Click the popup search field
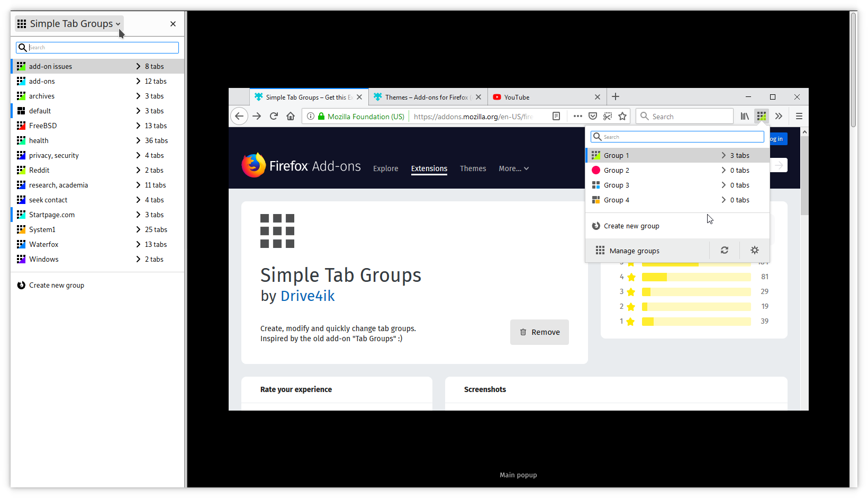Screen dimensions: 868x498 [677, 137]
